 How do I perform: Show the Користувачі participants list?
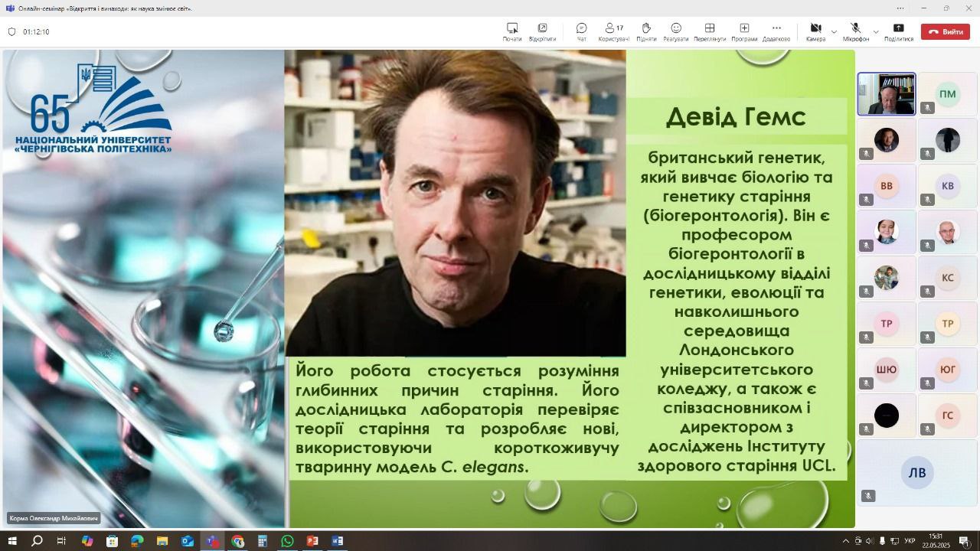613,31
